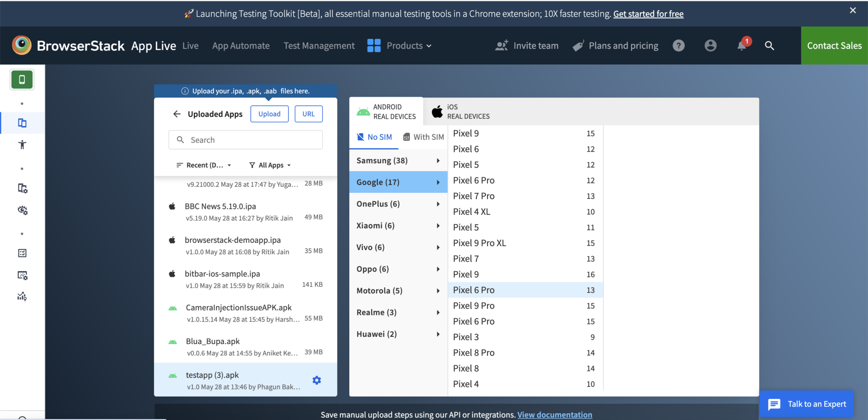The image size is (868, 420).
Task: Select the No SIM filter option
Action: pyautogui.click(x=374, y=136)
